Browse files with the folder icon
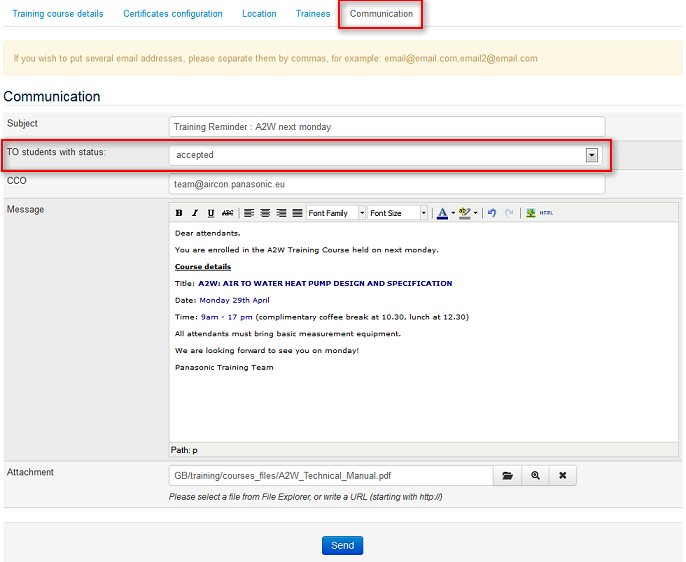Image resolution: width=686 pixels, height=562 pixels. click(507, 476)
